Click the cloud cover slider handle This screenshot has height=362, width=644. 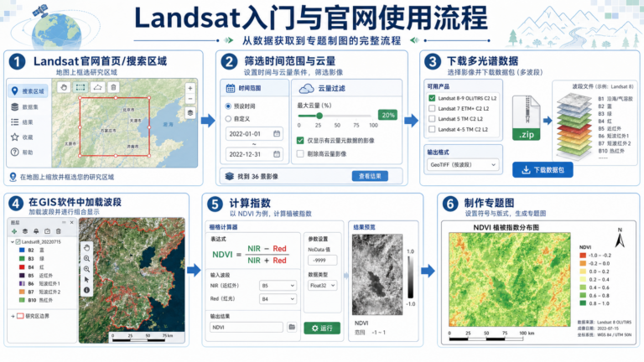click(x=319, y=116)
